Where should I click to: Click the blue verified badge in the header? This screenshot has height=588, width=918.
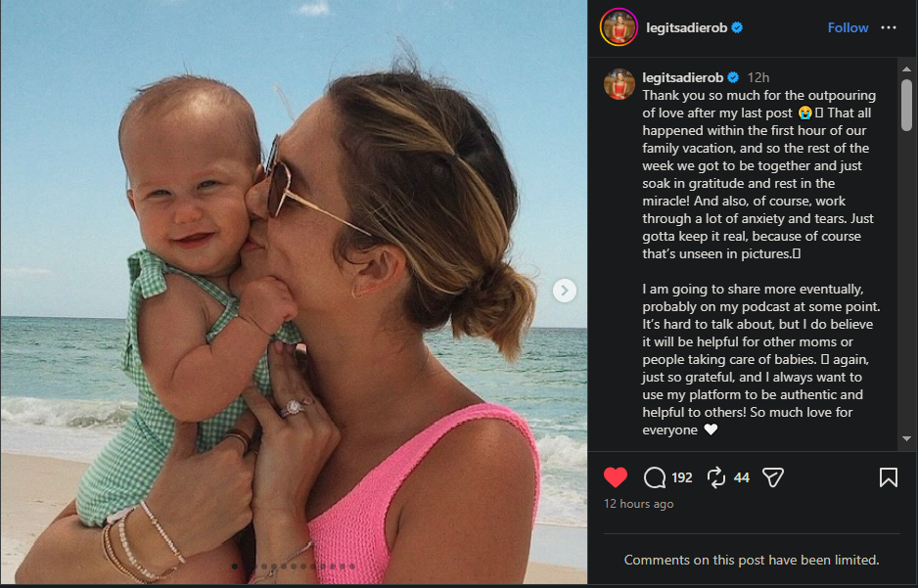pyautogui.click(x=737, y=27)
